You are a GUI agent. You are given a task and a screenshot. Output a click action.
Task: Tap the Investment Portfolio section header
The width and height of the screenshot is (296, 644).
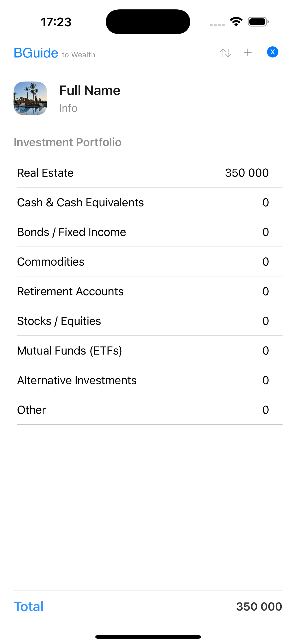pos(67,142)
